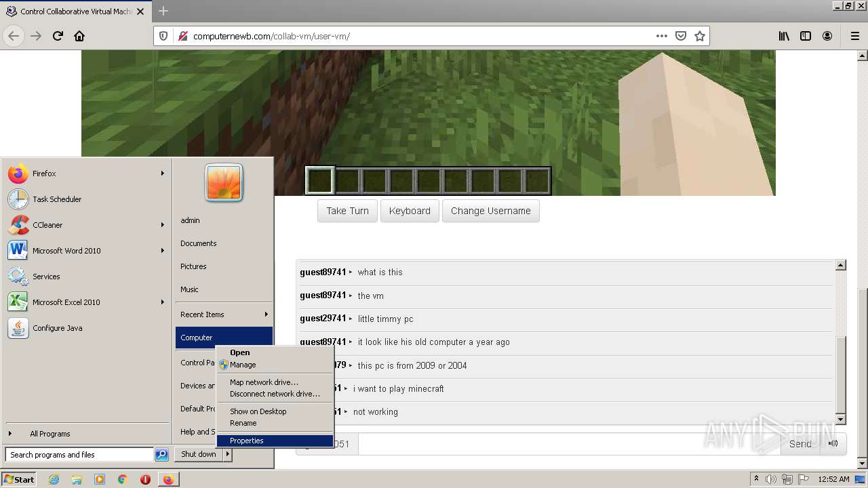Image resolution: width=868 pixels, height=488 pixels.
Task: Expand Firefox jump list arrow
Action: click(x=163, y=174)
